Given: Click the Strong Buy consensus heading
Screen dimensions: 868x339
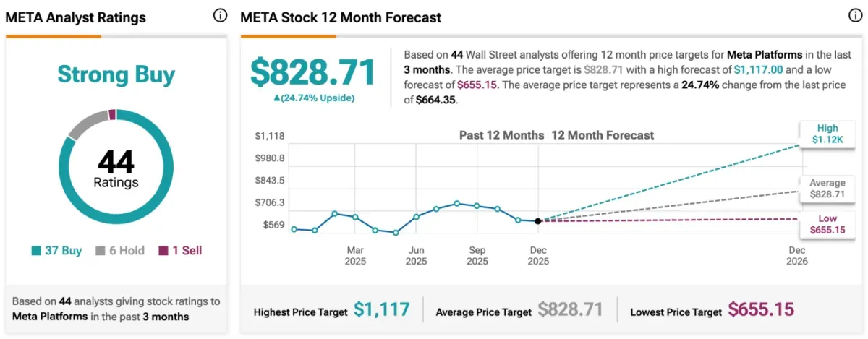Looking at the screenshot, I should [116, 74].
